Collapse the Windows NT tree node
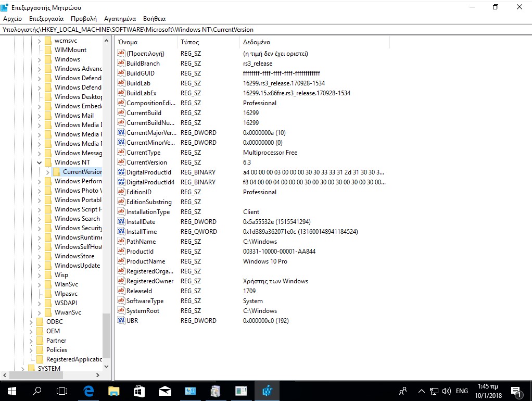Image resolution: width=532 pixels, height=401 pixels. [40, 162]
